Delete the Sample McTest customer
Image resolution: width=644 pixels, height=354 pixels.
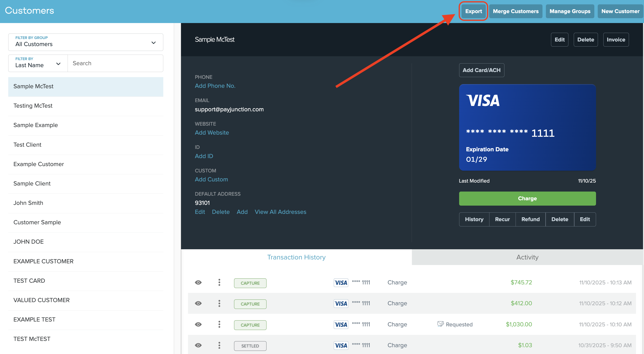(x=586, y=40)
